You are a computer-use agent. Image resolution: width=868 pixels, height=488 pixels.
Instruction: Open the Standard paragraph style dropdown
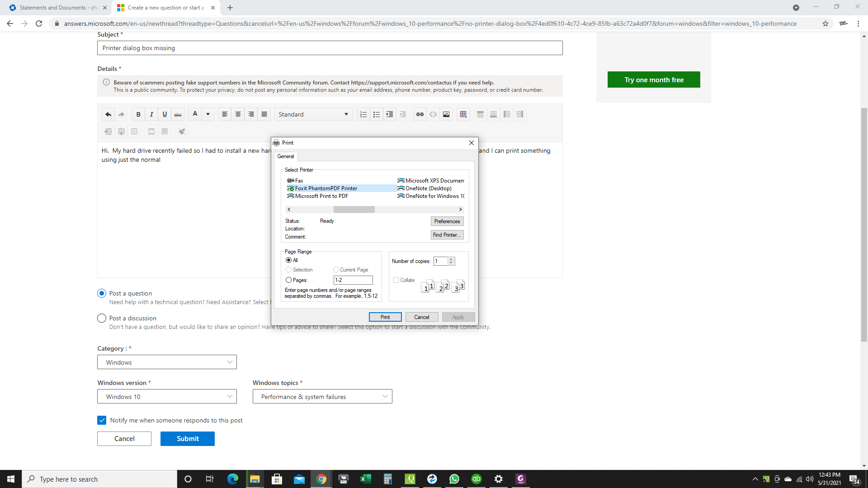coord(313,114)
